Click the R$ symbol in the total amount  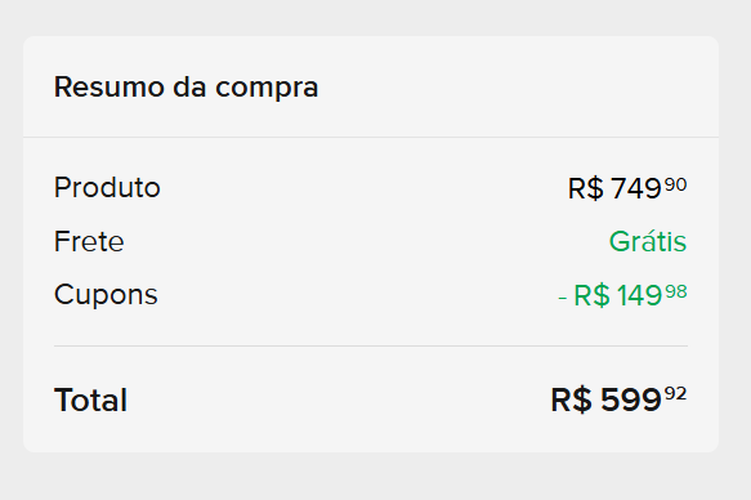572,400
